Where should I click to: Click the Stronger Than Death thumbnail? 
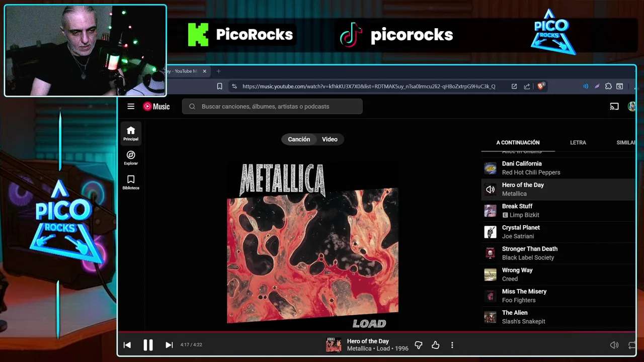coord(490,253)
